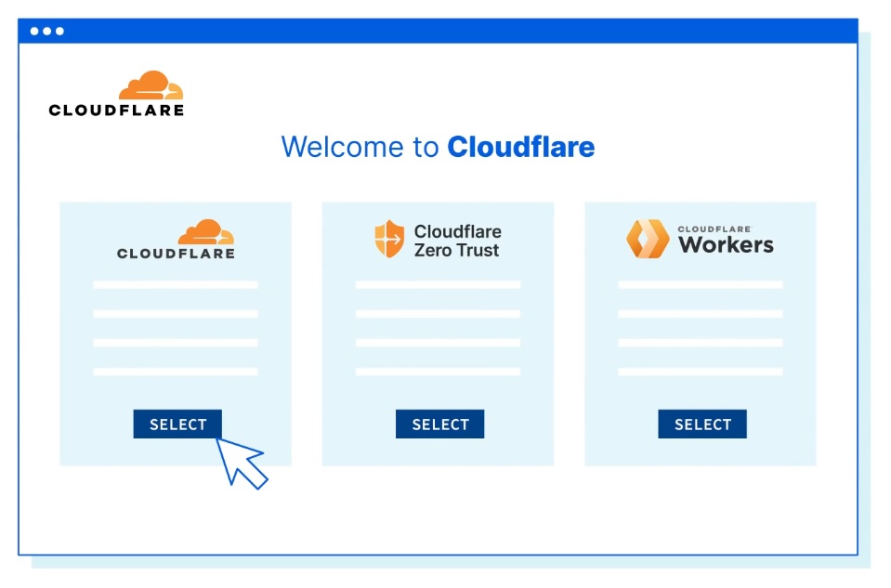Click the Zero Trust shield icon
The width and height of the screenshot is (891, 588).
[x=389, y=240]
